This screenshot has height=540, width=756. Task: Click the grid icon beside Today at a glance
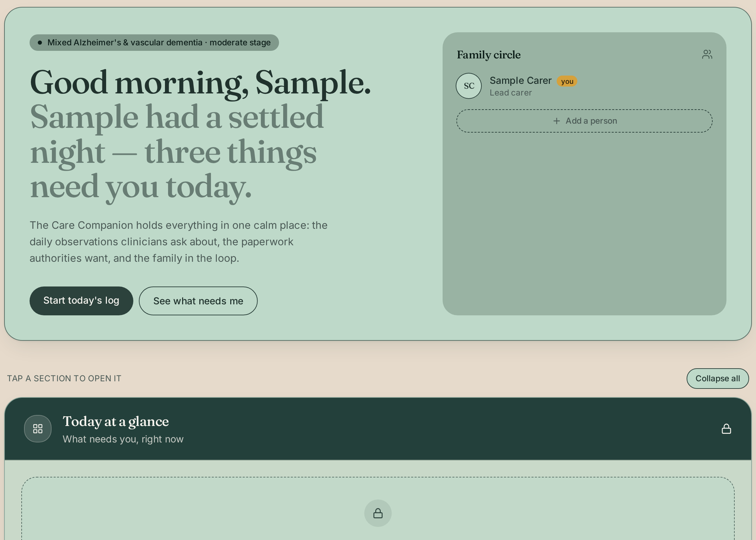click(x=38, y=429)
